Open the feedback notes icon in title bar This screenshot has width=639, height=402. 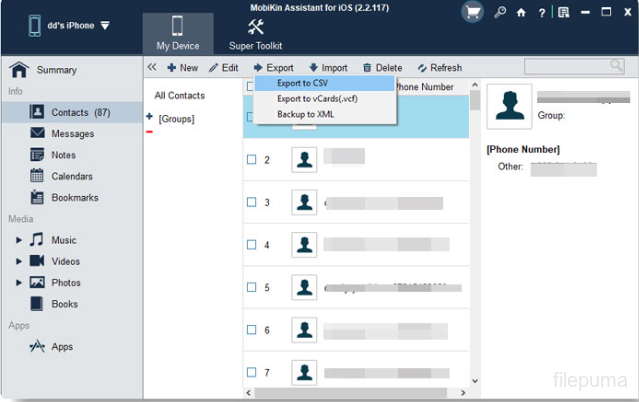click(x=564, y=13)
